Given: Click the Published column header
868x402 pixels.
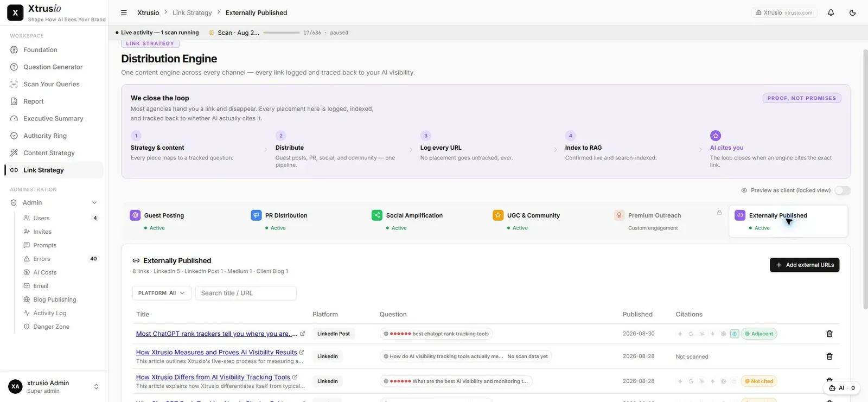Looking at the screenshot, I should click(x=637, y=314).
